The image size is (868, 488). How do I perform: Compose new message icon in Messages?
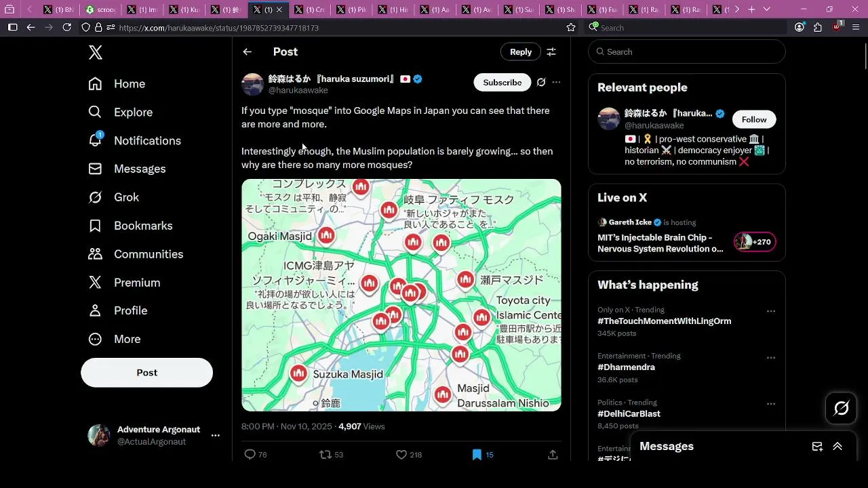(x=817, y=446)
